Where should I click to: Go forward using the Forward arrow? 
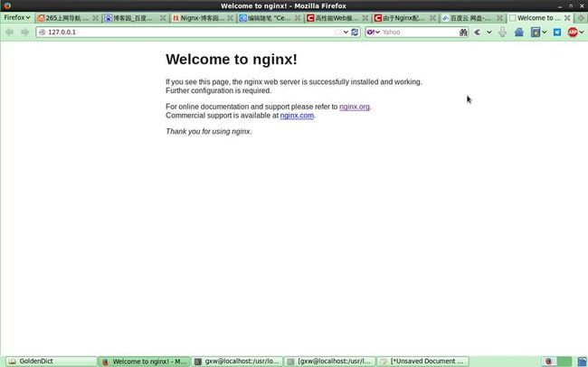pos(24,33)
